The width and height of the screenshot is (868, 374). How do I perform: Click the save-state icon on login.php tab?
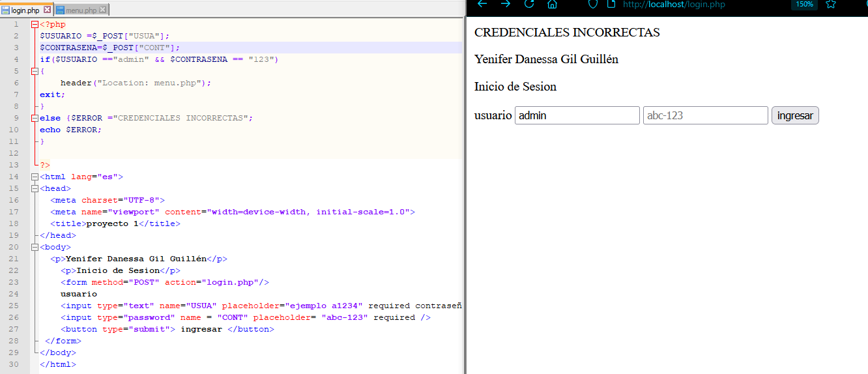[5, 10]
